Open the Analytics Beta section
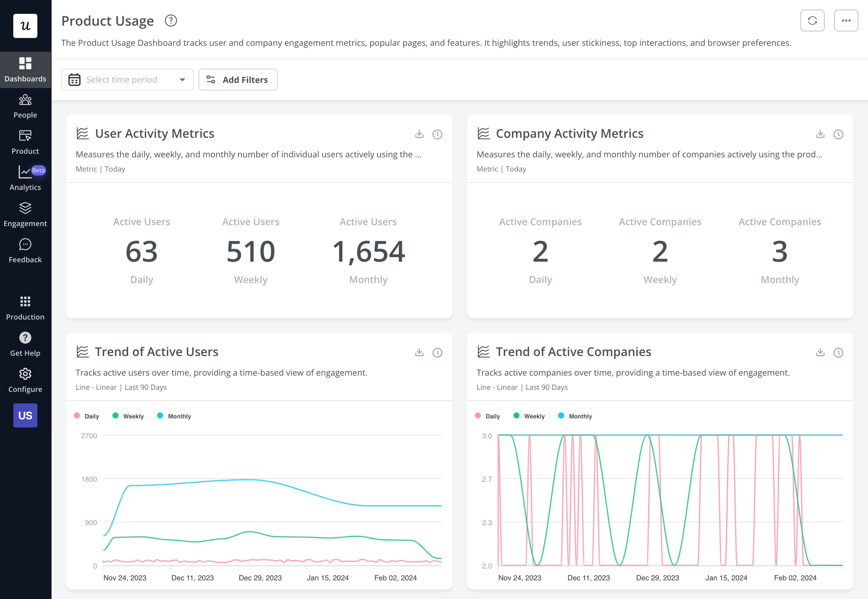Screen dimensions: 868x599 25,178
